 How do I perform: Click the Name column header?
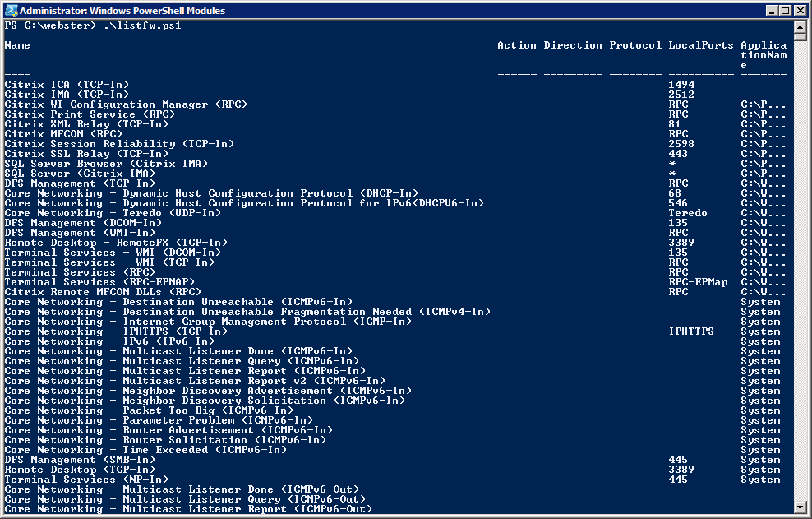coord(17,45)
